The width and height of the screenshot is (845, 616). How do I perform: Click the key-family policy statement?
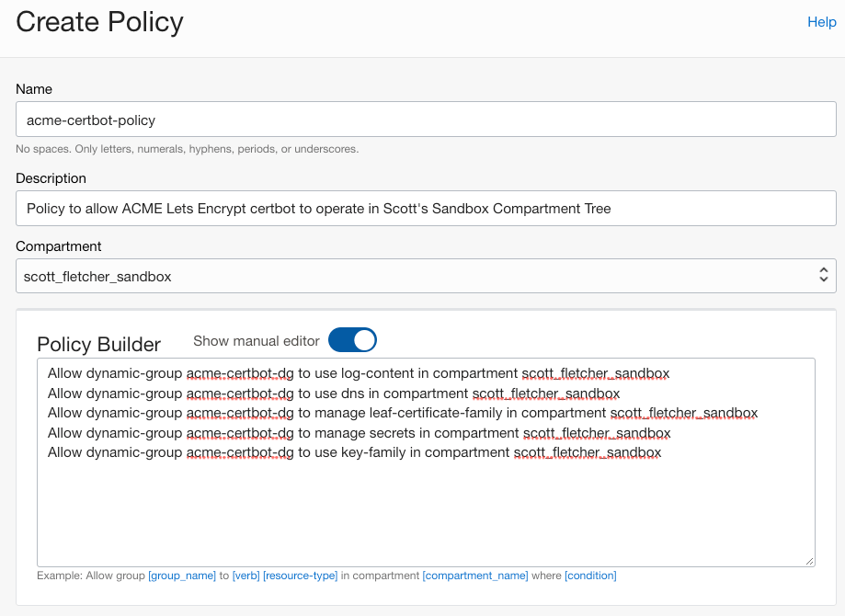pos(354,453)
